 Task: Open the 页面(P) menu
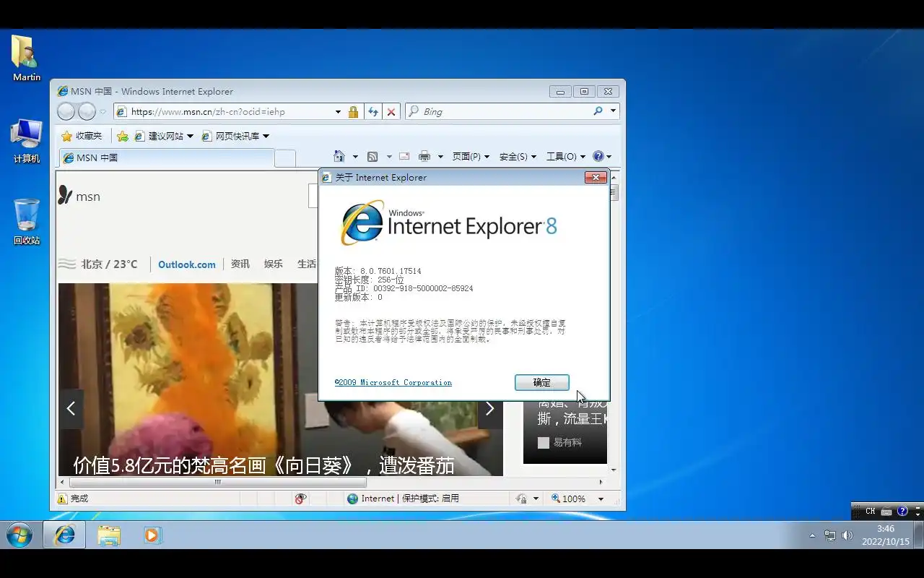471,156
